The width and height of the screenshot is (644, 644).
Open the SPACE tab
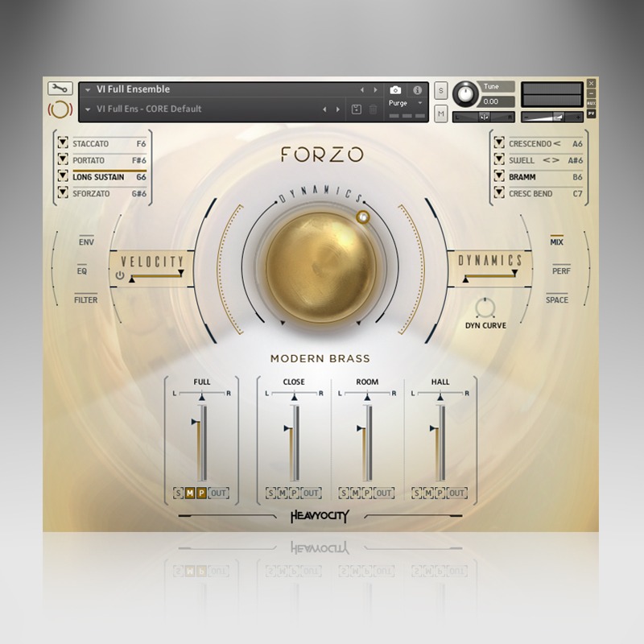pos(557,299)
